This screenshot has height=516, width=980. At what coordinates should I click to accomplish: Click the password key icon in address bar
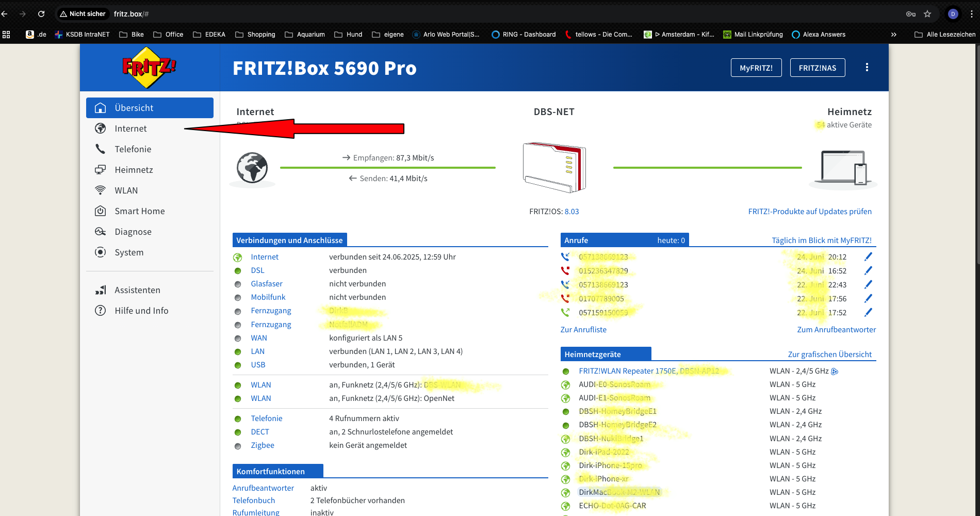[911, 14]
